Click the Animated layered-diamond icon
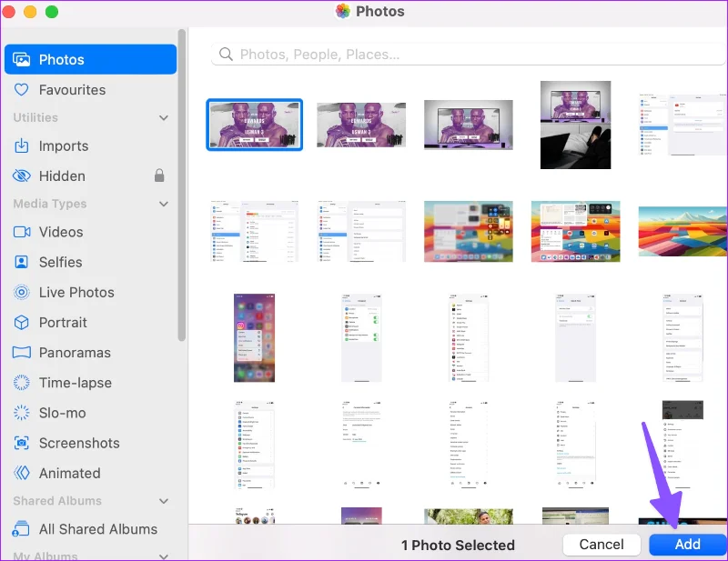Viewport: 728px width, 561px height. pyautogui.click(x=21, y=473)
